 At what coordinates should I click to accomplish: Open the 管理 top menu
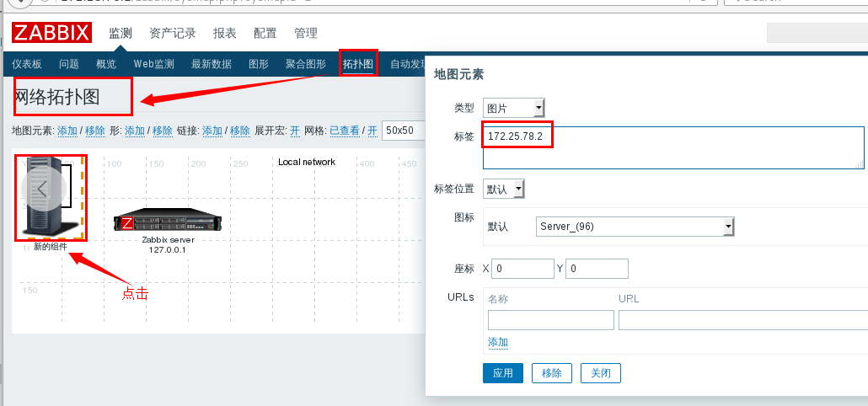306,33
